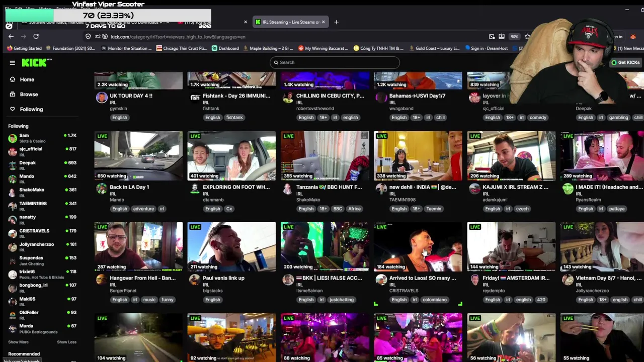Click pattaya tag under I MADE IT
Screen dimensions: 644x362
[616, 209]
